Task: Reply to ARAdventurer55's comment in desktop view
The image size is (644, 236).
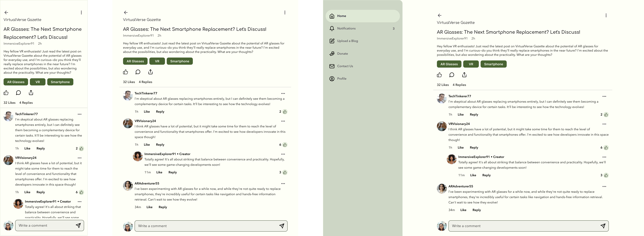Action: coord(476,210)
